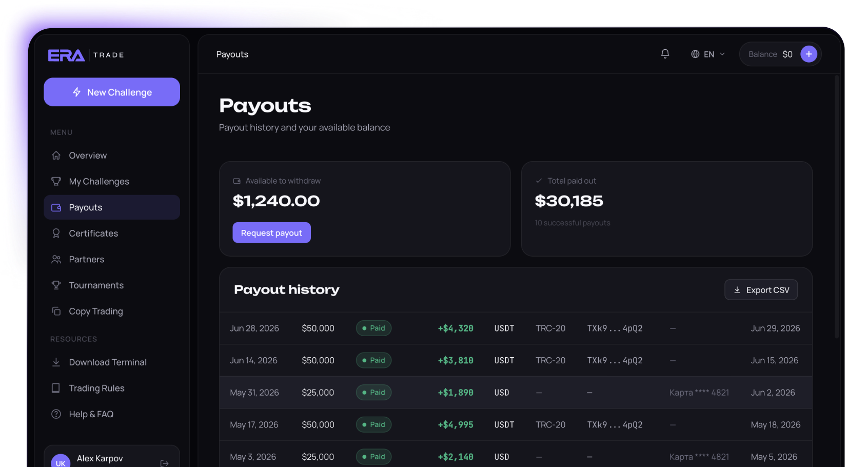Open the My Challenges menu item
This screenshot has height=467, width=868.
[x=112, y=181]
